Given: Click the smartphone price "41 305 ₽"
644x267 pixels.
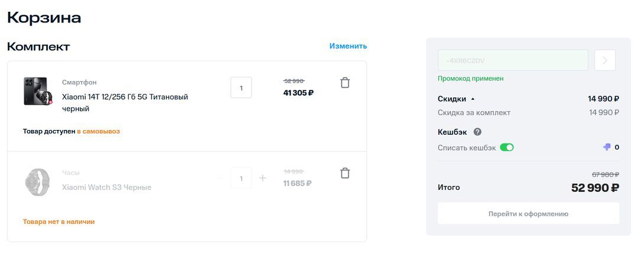Looking at the screenshot, I should click(298, 93).
